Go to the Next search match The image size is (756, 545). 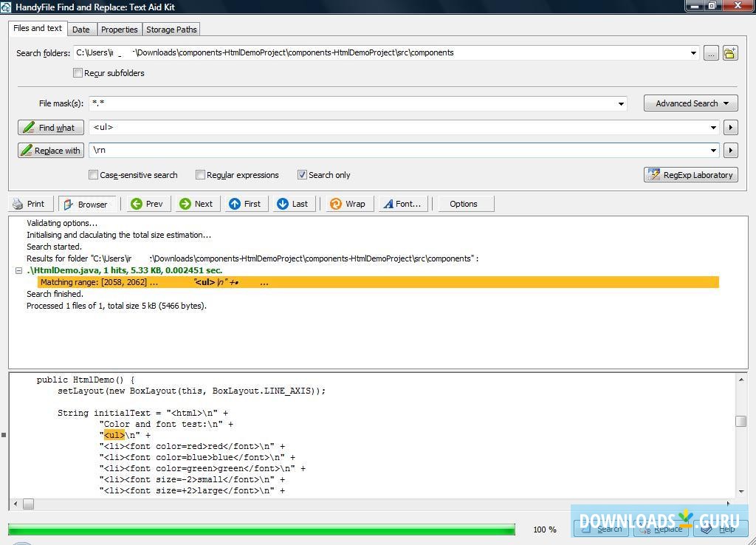click(196, 203)
